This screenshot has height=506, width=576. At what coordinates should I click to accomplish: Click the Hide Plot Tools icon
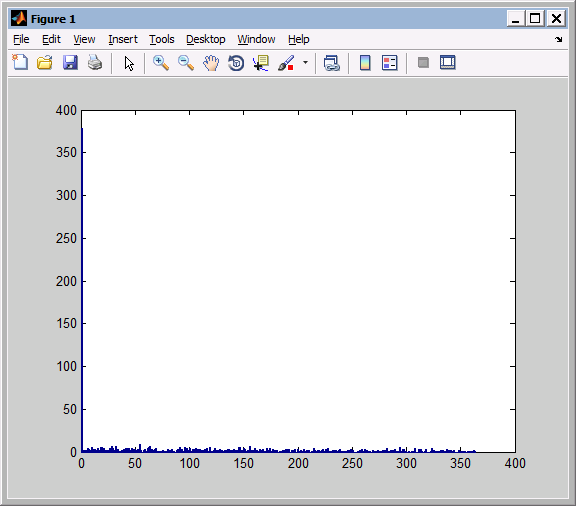tap(423, 62)
